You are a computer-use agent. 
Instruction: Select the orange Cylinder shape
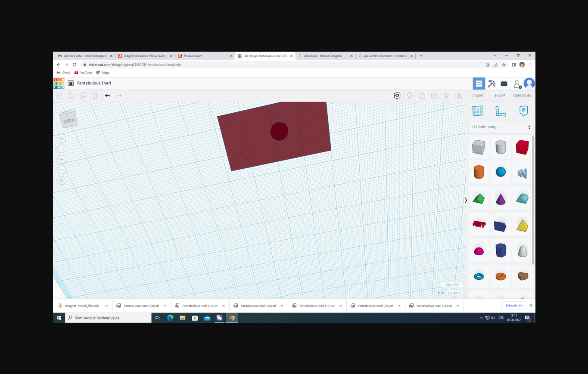479,172
